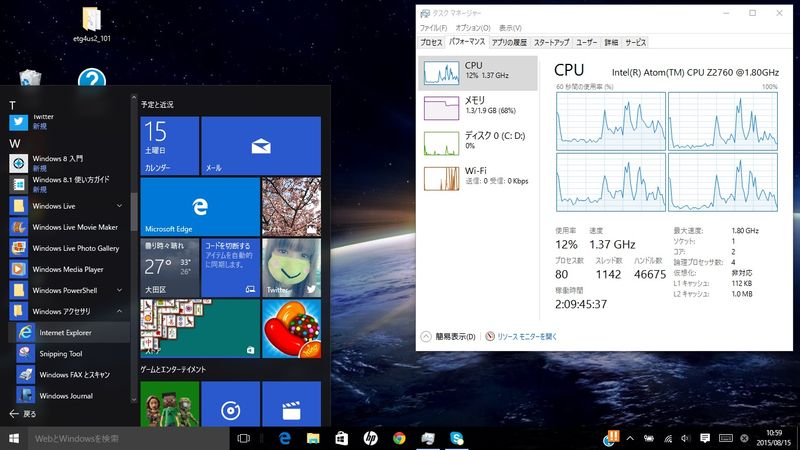Click the volume icon in system tray
This screenshot has height=450, width=800.
686,438
